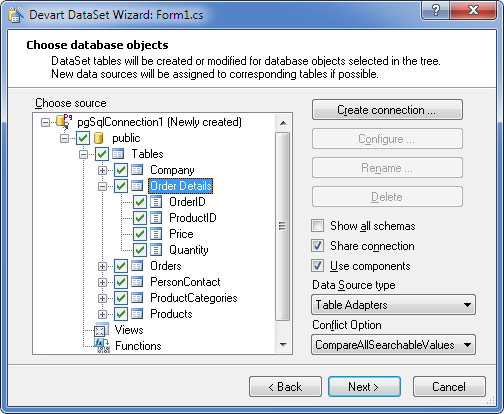Toggle the Share connection checkbox

click(x=317, y=246)
